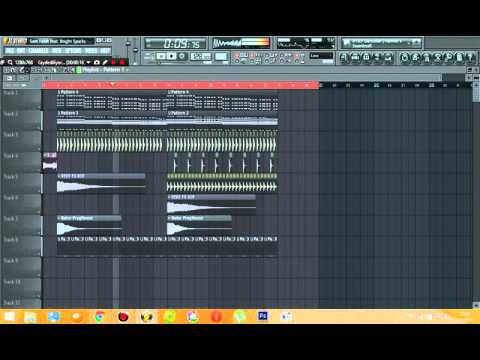Select the Track 1 header
This screenshot has height=360, width=480.
click(x=21, y=100)
